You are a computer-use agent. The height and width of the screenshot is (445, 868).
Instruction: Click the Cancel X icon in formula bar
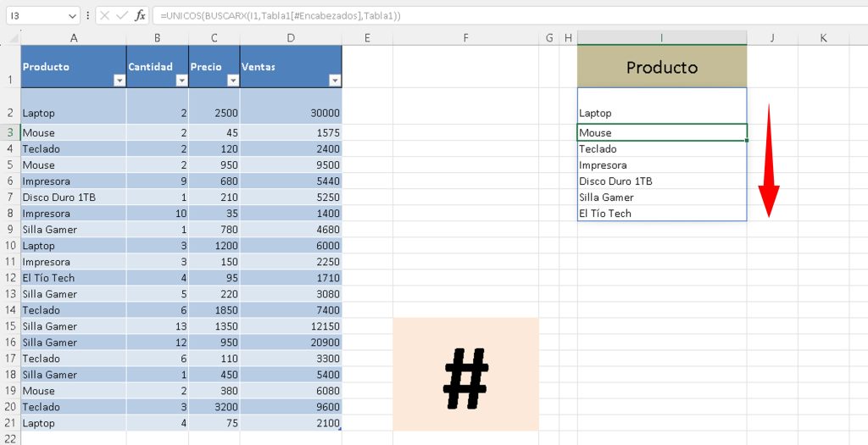point(103,15)
